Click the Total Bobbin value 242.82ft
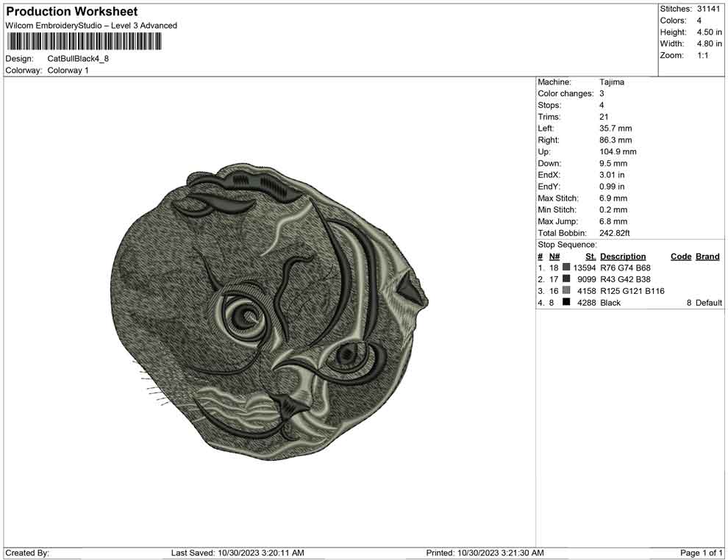The height and width of the screenshot is (560, 728). 615,233
